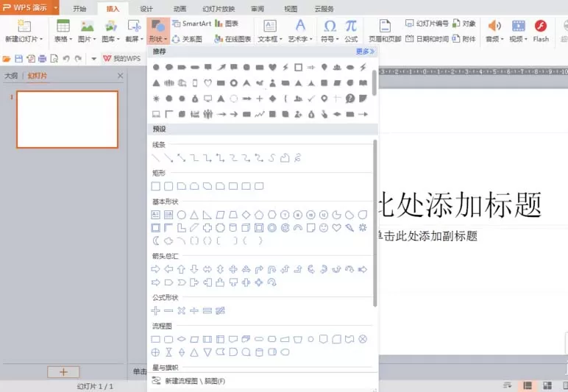Open the 幻灯片放映 ribbon tab

(x=219, y=9)
